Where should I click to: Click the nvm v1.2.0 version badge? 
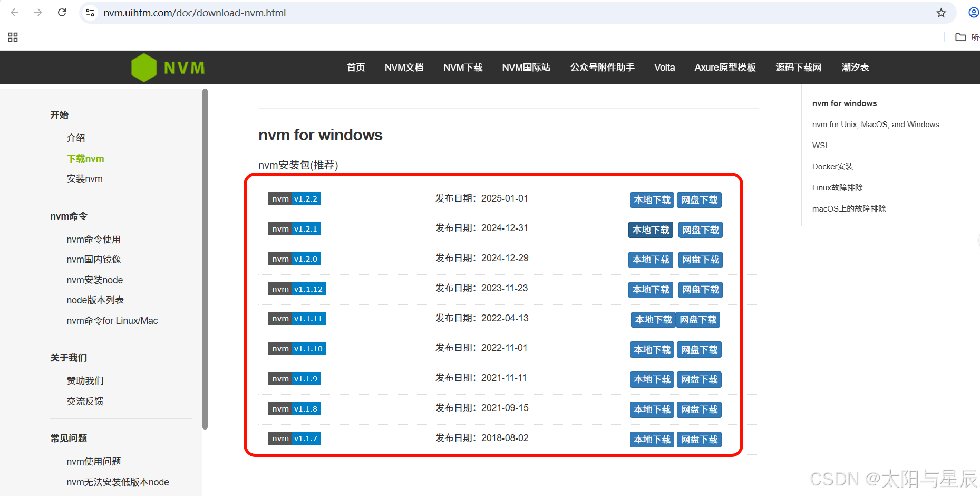click(x=295, y=259)
